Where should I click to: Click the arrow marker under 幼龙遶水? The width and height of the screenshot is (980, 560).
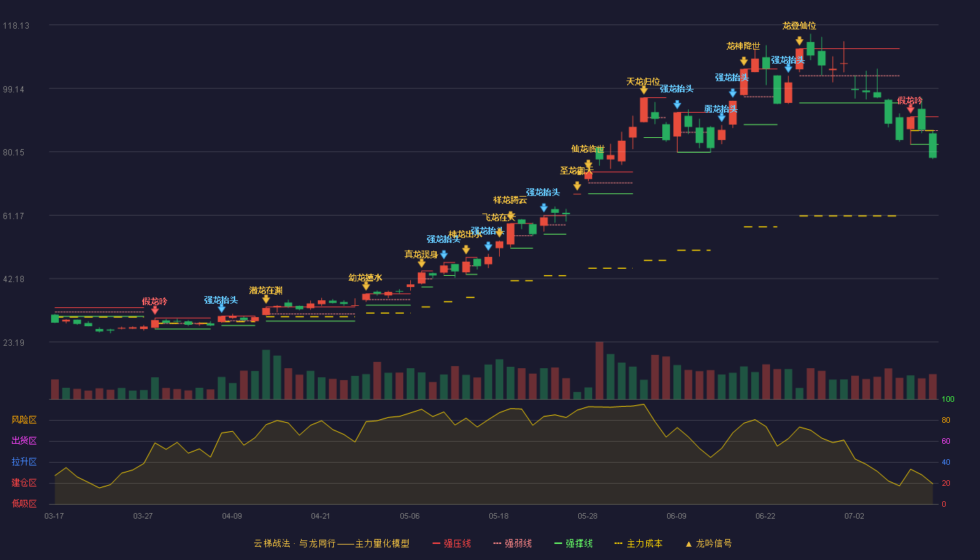(366, 286)
